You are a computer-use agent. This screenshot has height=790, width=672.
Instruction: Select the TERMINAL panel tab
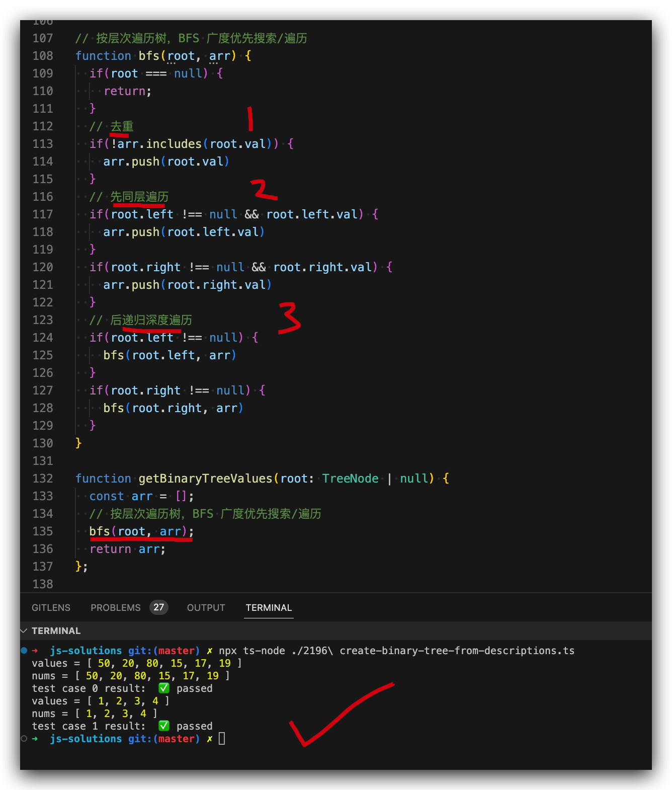[269, 607]
